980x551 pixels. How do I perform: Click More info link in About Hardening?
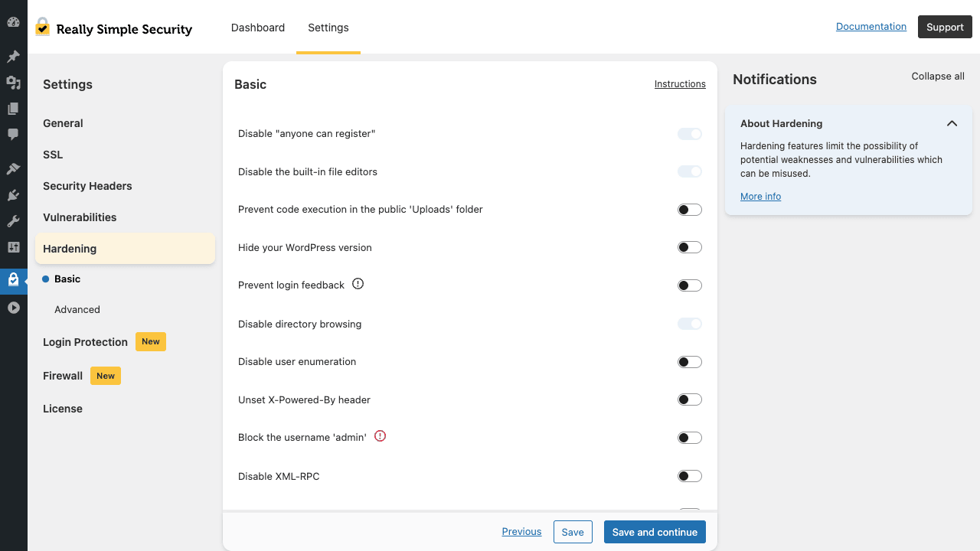point(760,197)
